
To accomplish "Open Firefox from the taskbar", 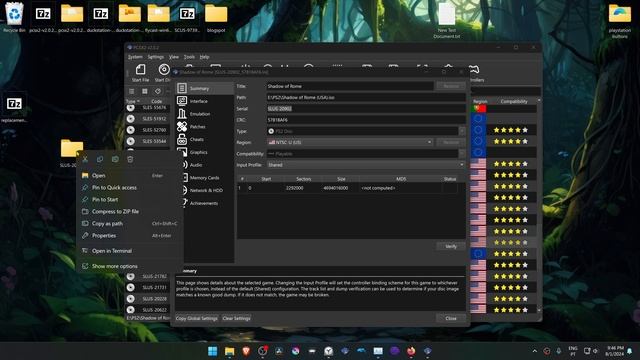I will pos(411,351).
